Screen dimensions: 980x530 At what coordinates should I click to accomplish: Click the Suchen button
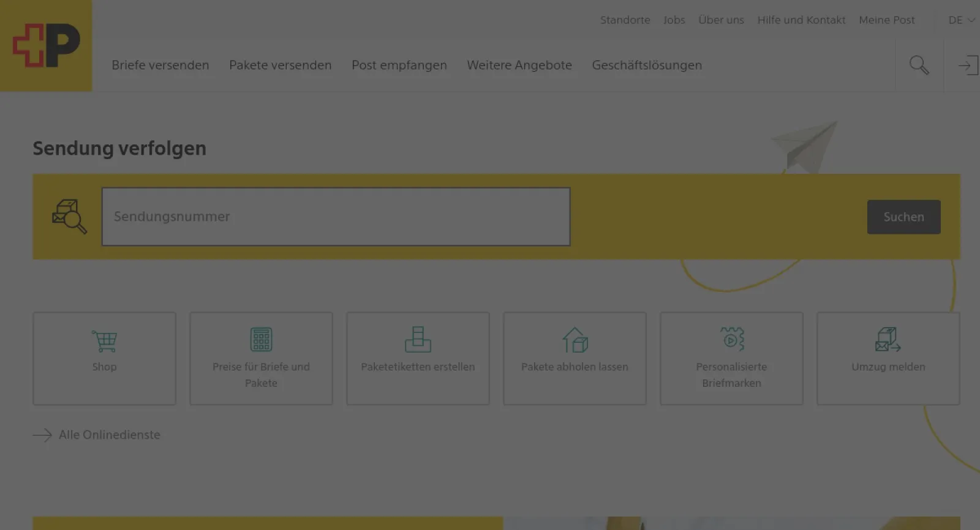(904, 217)
